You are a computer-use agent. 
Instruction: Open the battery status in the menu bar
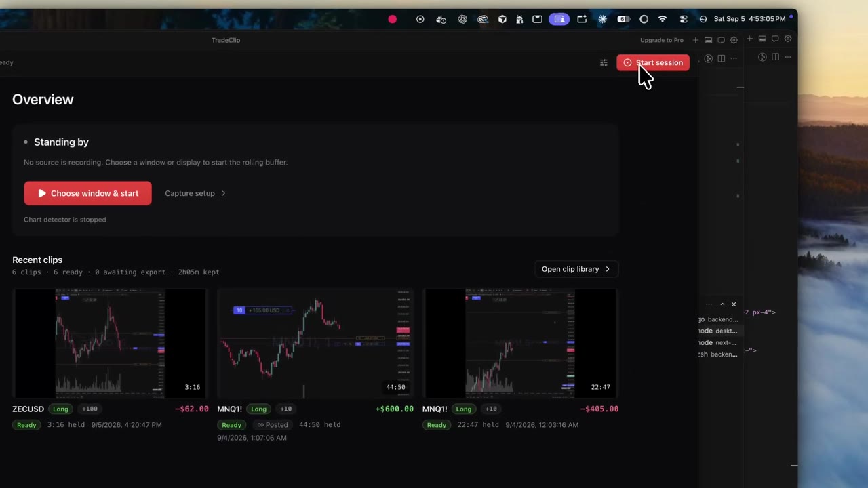tap(624, 19)
